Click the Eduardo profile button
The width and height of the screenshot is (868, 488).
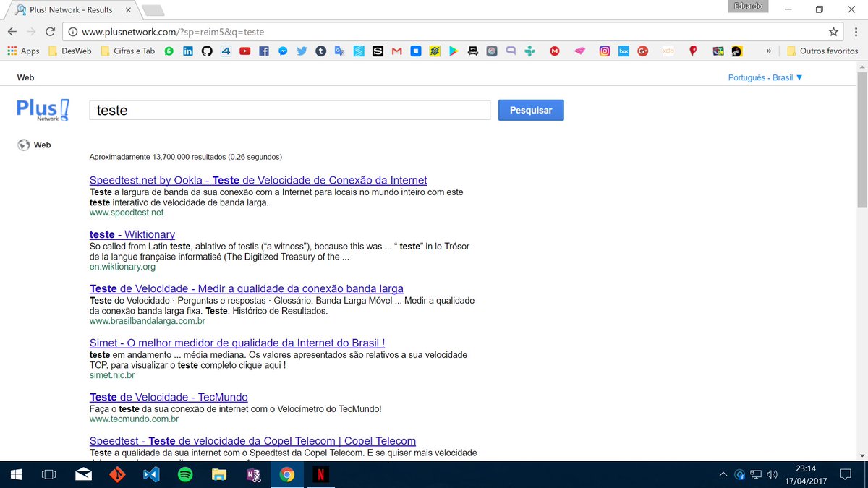[748, 7]
